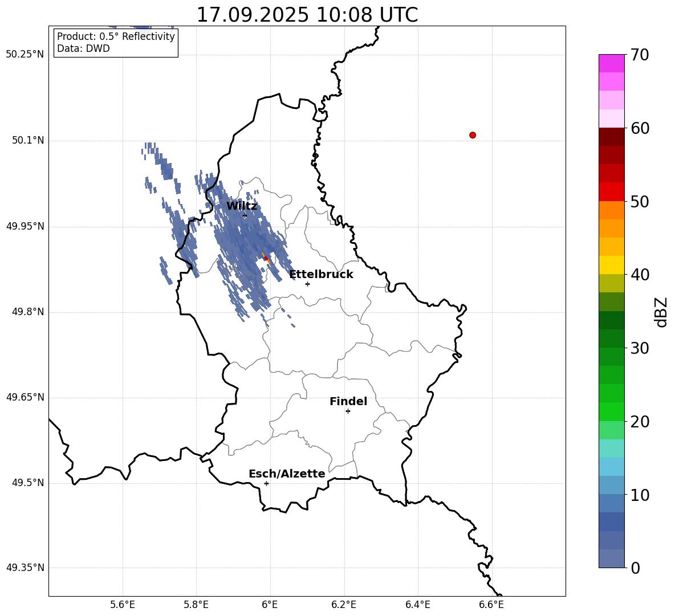The image size is (675, 616).
Task: Click the Findel station marker cross
Action: tap(348, 411)
